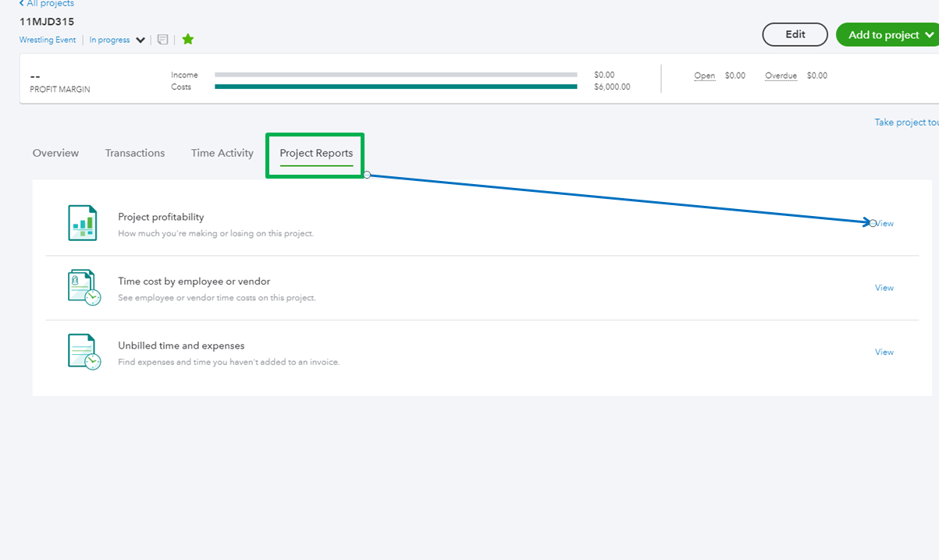The image size is (939, 560).
Task: View Unbilled time and expenses report
Action: (x=884, y=352)
